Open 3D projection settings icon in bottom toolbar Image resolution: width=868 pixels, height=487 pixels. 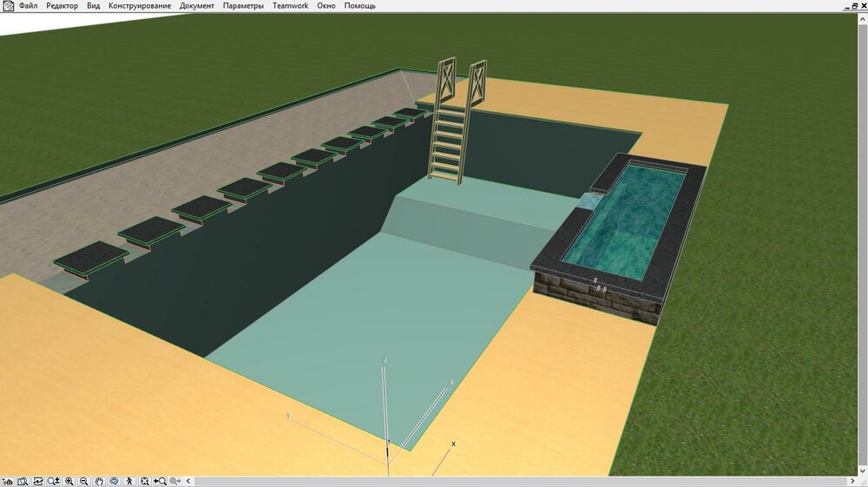pos(8,482)
